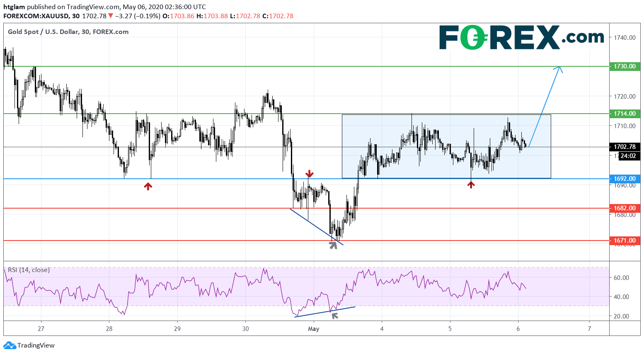Viewport: 644px width, 355px height.
Task: Click the red down-triangle price change indicator
Action: (111, 16)
